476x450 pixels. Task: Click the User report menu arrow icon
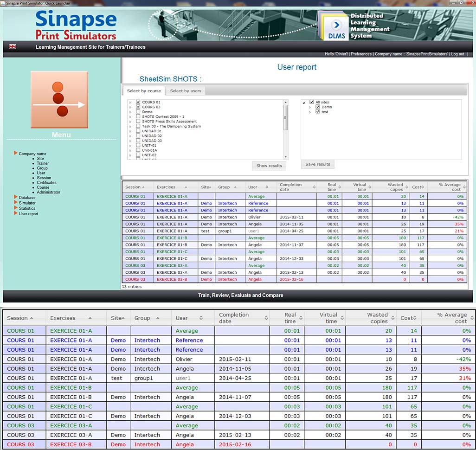coord(15,213)
